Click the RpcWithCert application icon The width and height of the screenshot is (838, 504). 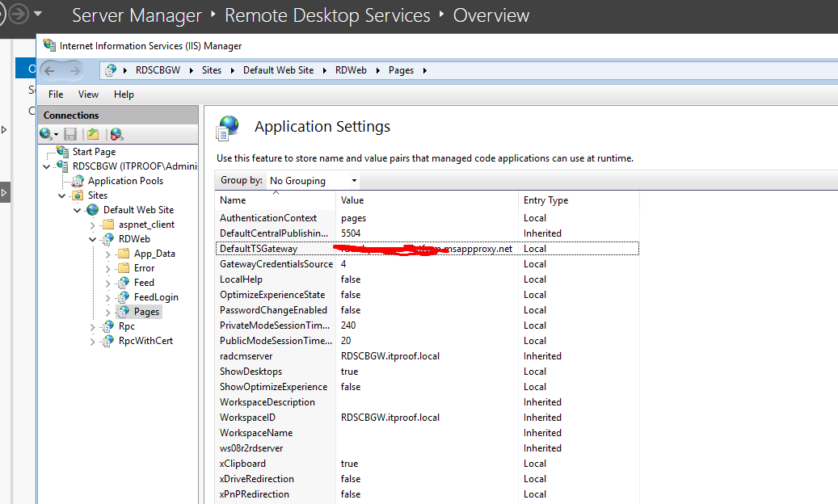point(108,340)
